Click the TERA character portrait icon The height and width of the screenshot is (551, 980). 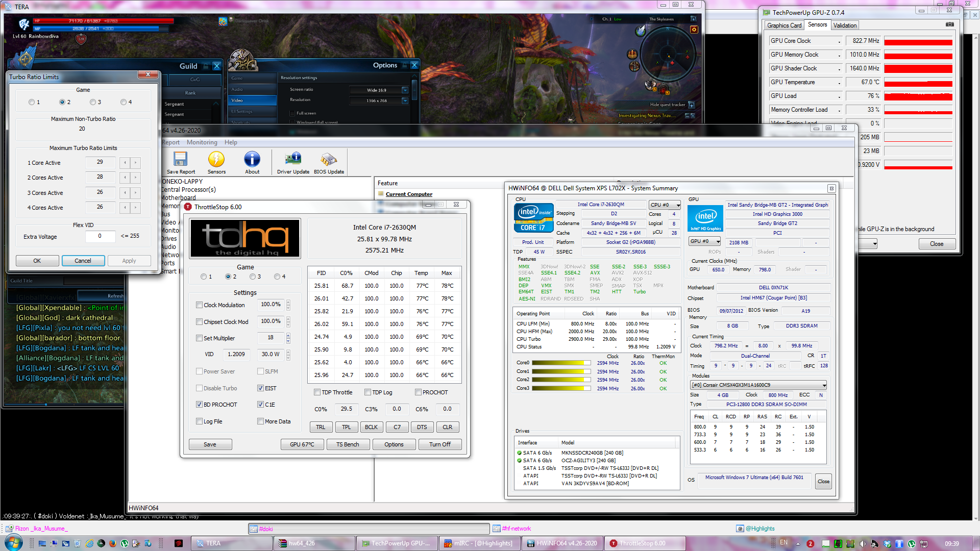pyautogui.click(x=23, y=24)
